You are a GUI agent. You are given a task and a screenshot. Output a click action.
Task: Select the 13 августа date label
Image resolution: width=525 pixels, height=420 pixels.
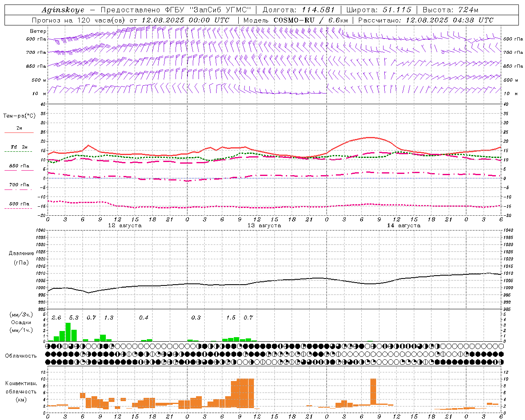click(264, 226)
